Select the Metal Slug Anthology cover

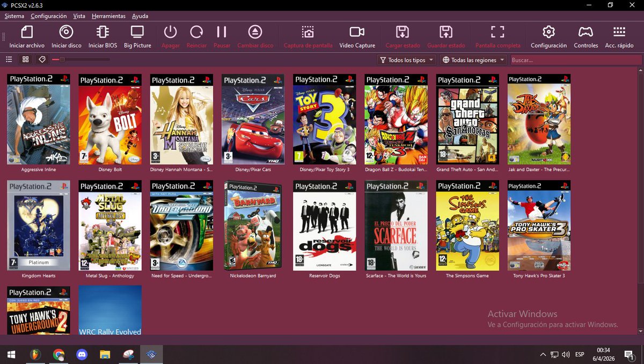click(110, 225)
